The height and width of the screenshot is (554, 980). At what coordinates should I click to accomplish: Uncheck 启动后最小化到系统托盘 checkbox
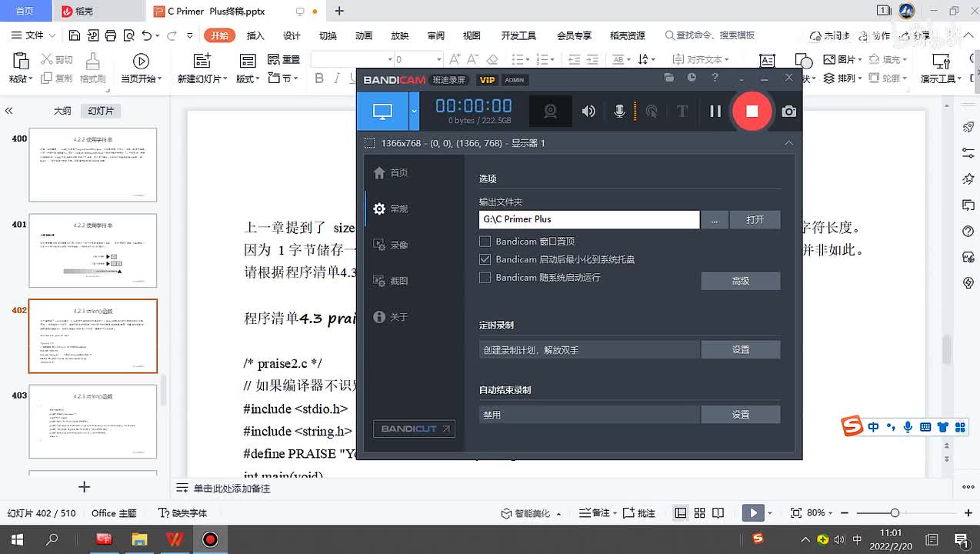[485, 259]
